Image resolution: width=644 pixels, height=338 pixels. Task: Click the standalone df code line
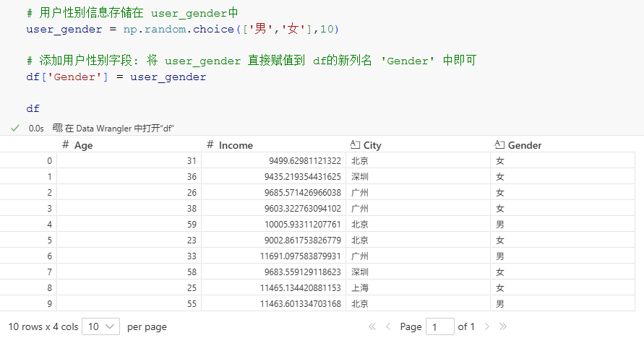point(33,109)
